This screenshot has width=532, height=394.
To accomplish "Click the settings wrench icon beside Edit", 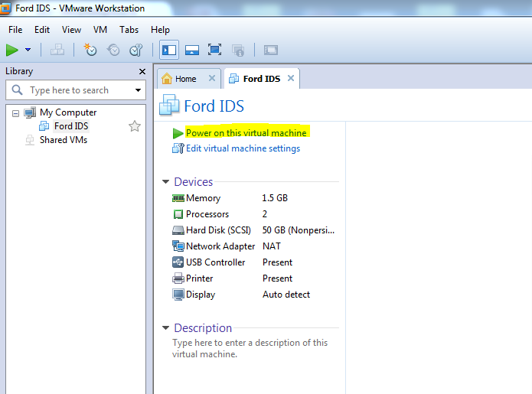I will tap(178, 148).
